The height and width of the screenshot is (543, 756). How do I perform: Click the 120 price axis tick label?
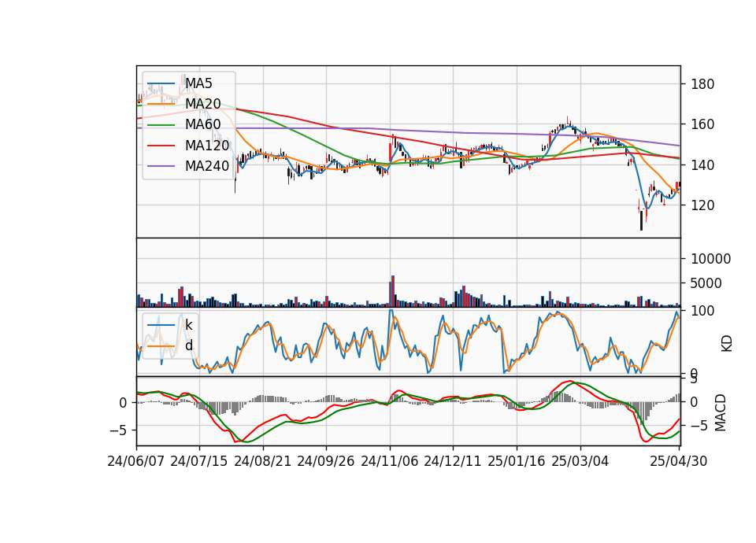702,205
